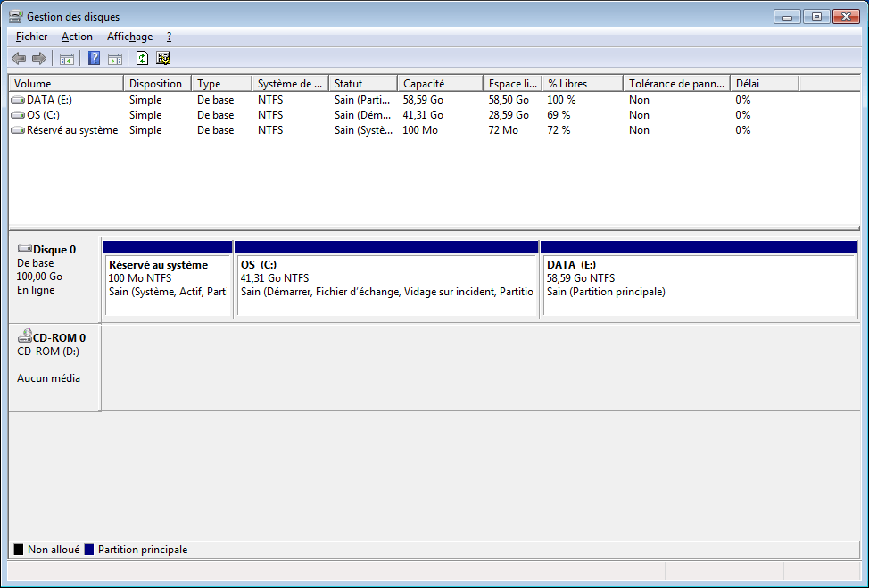Click '100,00 Go' under Disque 0
The width and height of the screenshot is (869, 588).
click(39, 277)
